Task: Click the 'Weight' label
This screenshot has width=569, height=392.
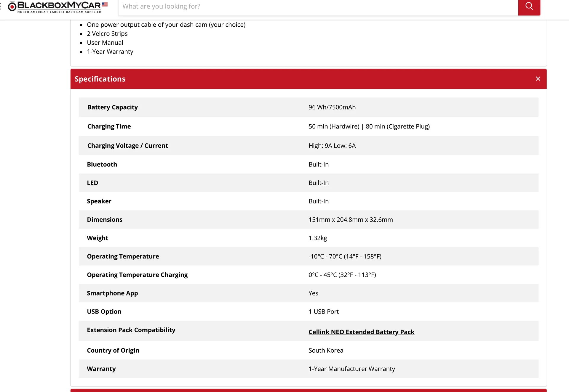Action: (x=98, y=238)
